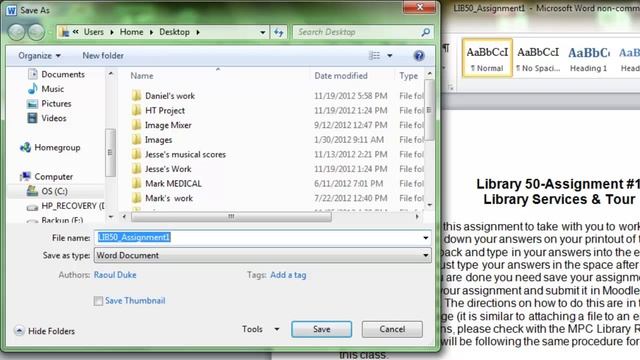Image resolution: width=640 pixels, height=360 pixels.
Task: Apply Heading 1 style in Word ribbon
Action: click(589, 58)
